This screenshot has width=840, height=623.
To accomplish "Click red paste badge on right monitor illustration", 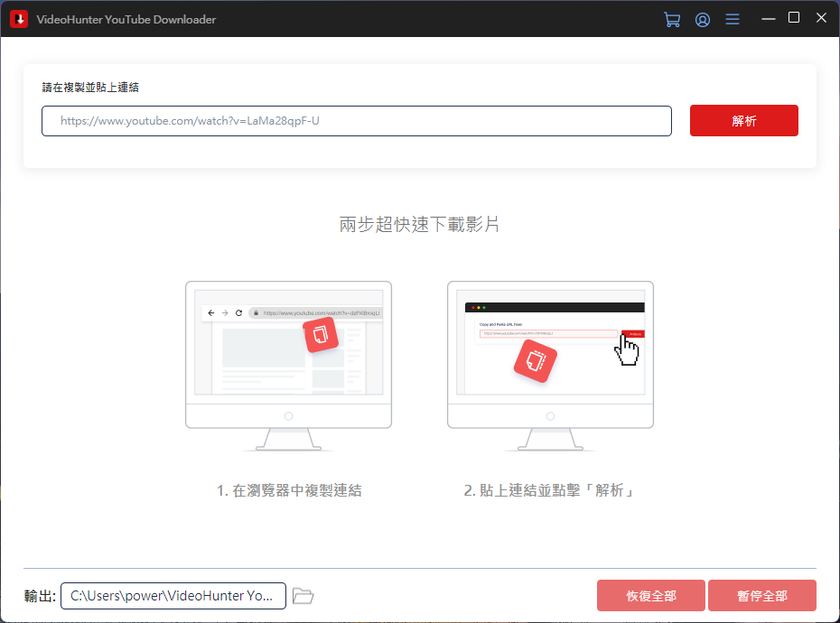I will pos(535,361).
